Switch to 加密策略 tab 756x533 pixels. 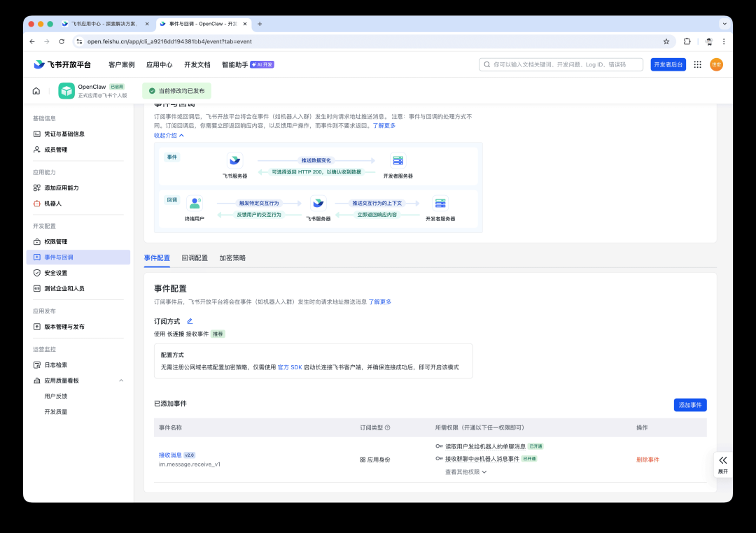point(232,258)
